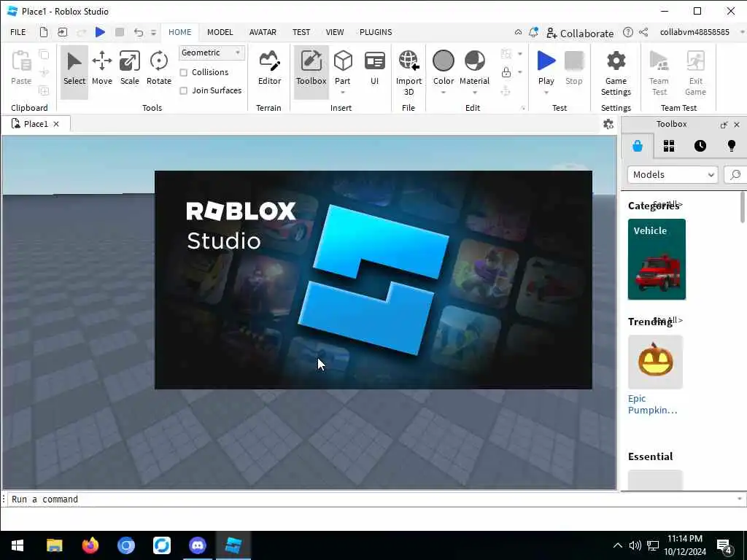Click the share icon near username
The height and width of the screenshot is (560, 747).
click(x=643, y=32)
